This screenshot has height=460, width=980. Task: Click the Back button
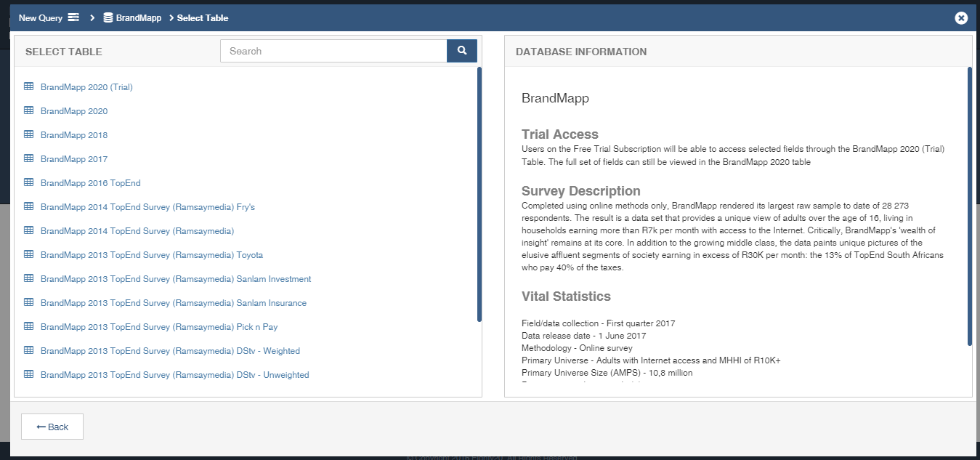(x=52, y=427)
